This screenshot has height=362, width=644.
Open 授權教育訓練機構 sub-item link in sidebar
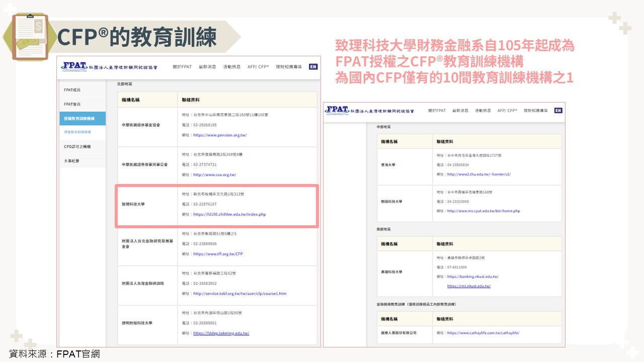77,132
